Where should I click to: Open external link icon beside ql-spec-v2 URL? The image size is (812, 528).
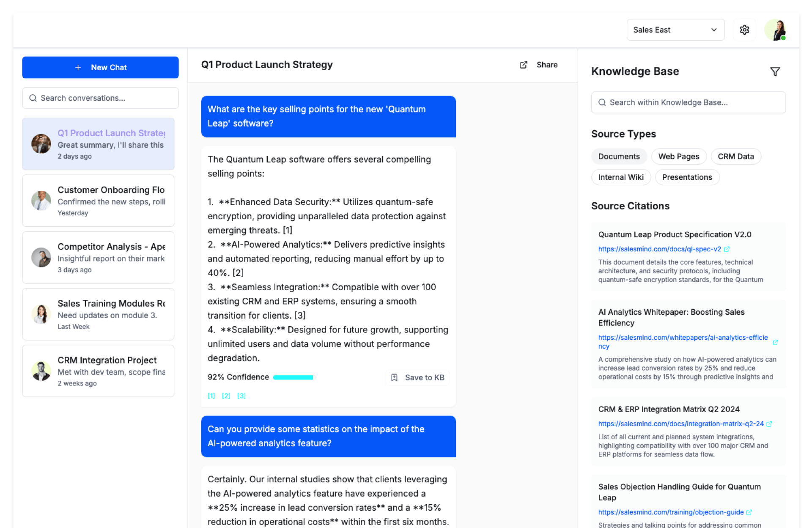pos(727,249)
